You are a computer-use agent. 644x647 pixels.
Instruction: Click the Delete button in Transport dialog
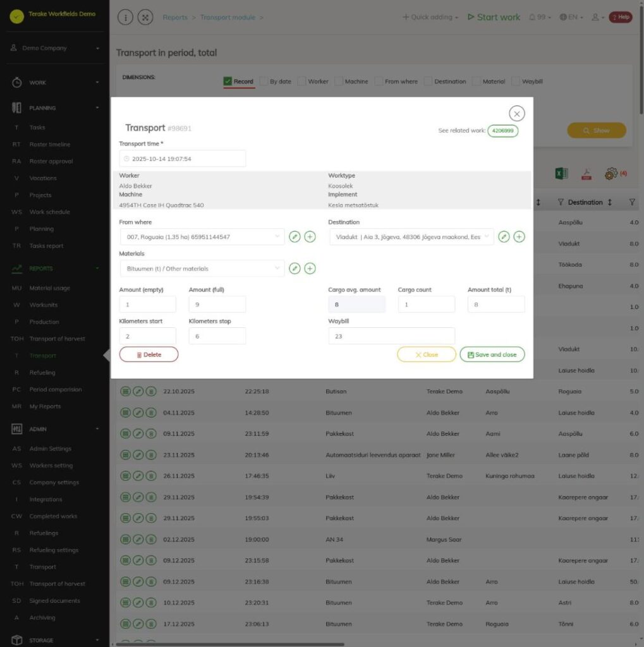(149, 354)
